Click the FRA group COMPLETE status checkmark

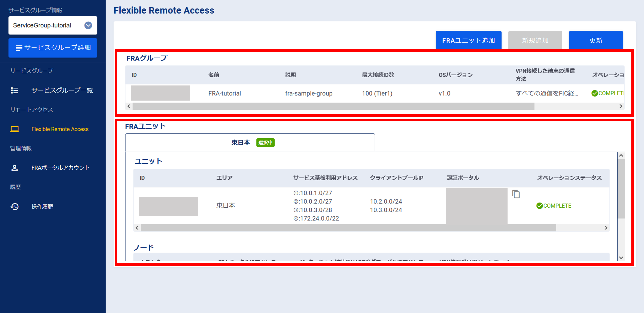(595, 93)
